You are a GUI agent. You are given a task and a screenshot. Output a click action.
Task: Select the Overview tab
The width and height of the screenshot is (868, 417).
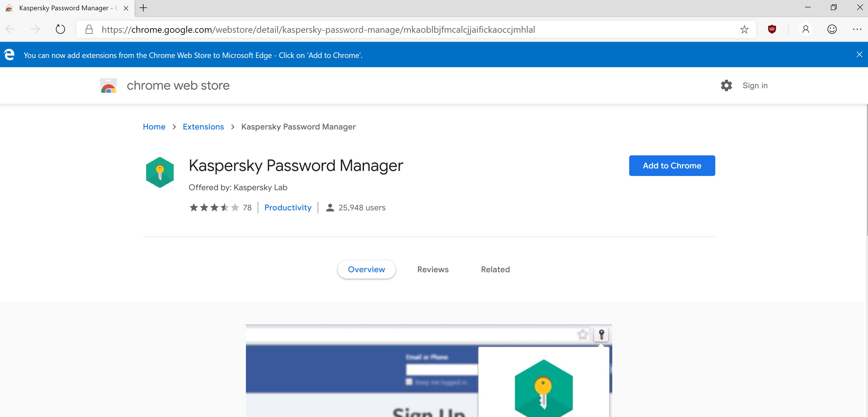coord(366,269)
